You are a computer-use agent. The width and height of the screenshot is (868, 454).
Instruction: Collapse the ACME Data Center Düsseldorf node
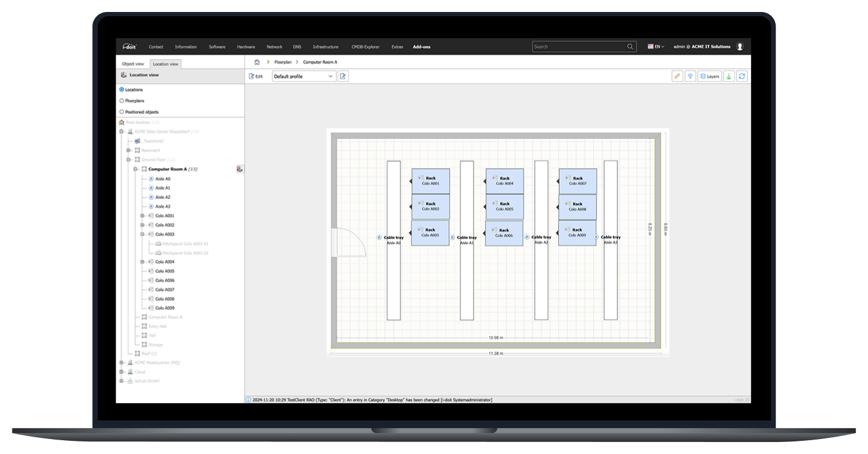(x=122, y=131)
